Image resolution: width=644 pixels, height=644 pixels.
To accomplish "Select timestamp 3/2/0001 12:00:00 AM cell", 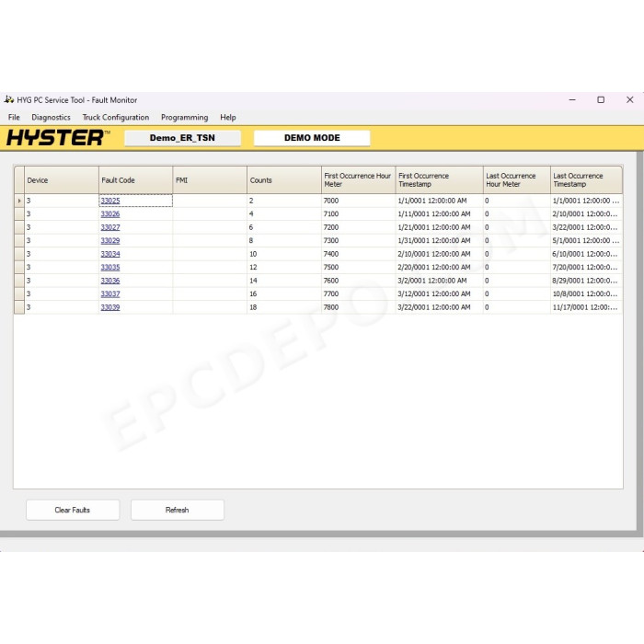I will (440, 281).
